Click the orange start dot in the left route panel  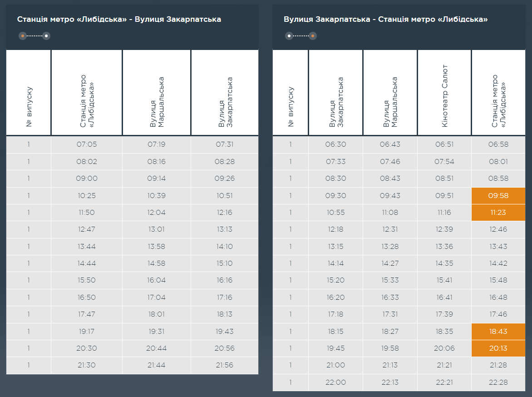[x=23, y=36]
